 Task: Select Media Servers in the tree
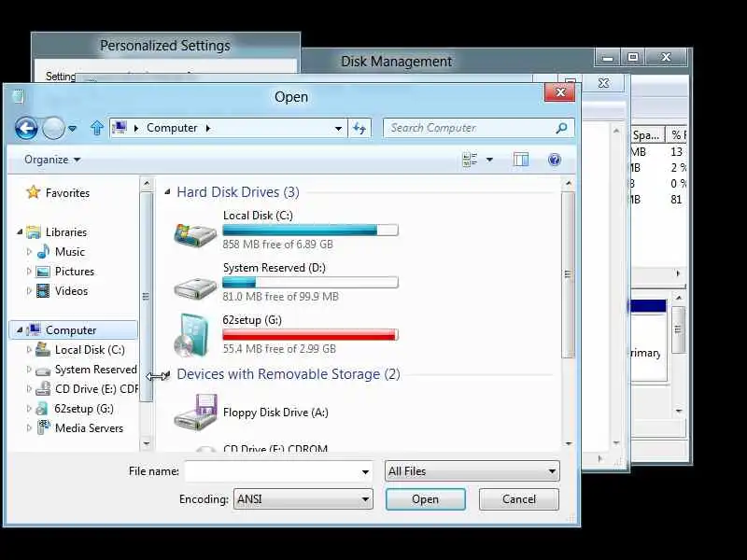click(89, 428)
